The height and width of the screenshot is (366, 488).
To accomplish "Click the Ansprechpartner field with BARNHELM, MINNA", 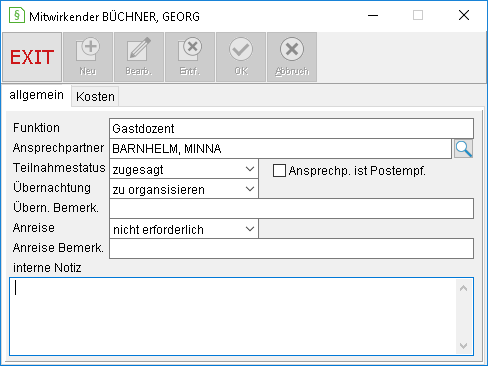I will 281,149.
